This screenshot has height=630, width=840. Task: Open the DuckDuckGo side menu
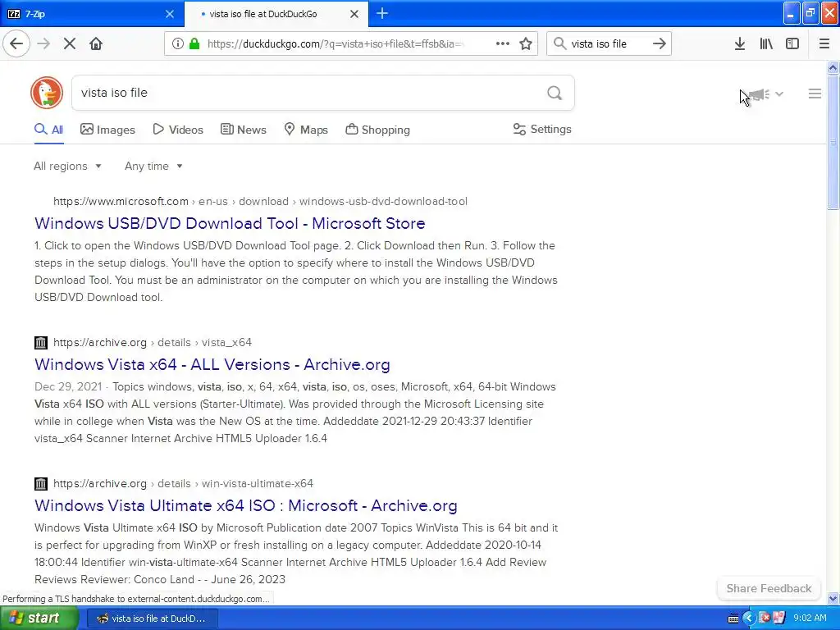(815, 94)
